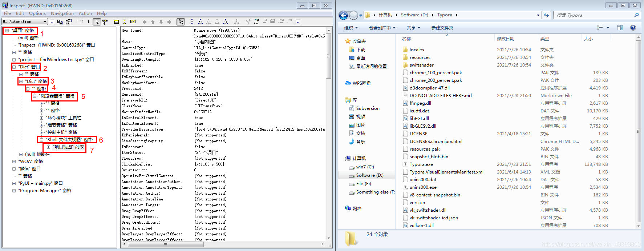Image resolution: width=644 pixels, height=251 pixels.
Task: Click the navigate to parent icon in Inspect
Action: click(192, 22)
